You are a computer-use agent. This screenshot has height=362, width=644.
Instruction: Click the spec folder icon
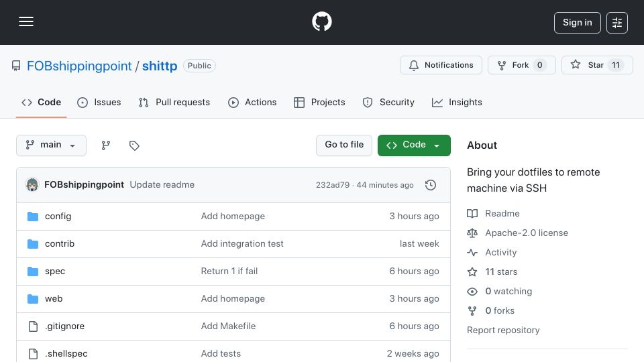tap(33, 271)
